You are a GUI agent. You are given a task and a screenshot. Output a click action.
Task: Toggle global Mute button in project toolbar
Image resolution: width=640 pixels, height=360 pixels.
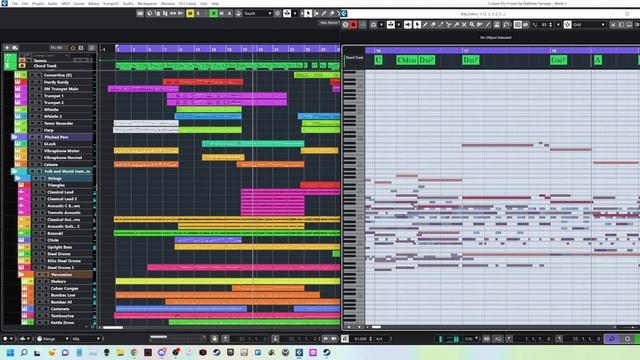[190, 13]
